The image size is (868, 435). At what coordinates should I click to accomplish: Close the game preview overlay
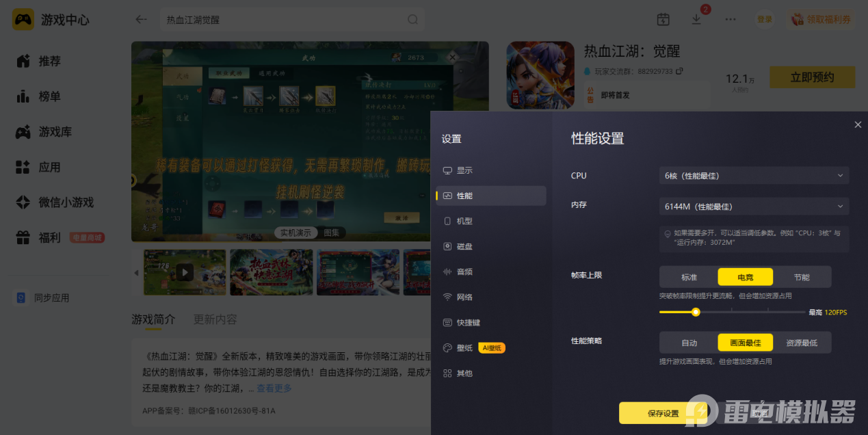point(452,57)
